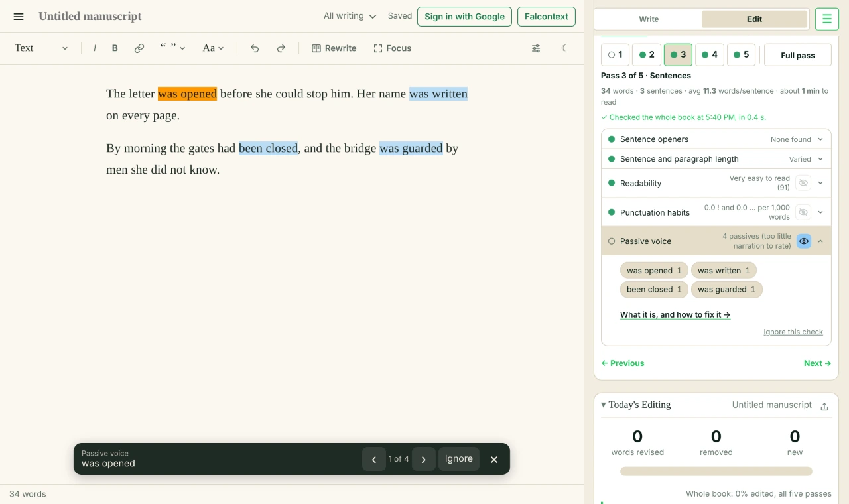Switch to the Edit tab
Screen dimensions: 849x504
(755, 19)
